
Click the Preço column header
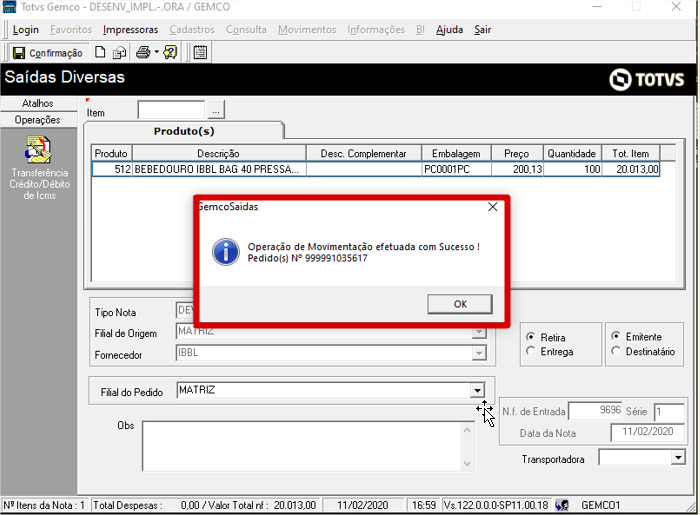(517, 154)
